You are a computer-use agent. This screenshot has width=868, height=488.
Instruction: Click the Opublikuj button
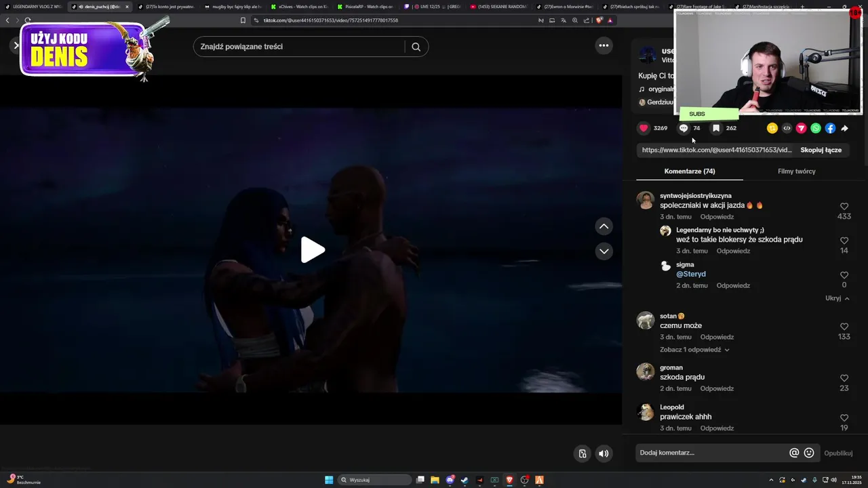coord(838,453)
